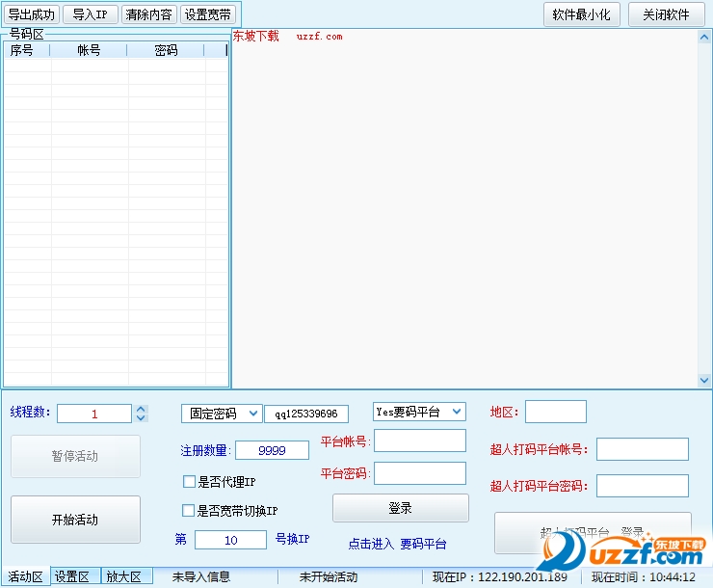Click the 导入IP button
The height and width of the screenshot is (588, 713).
tap(90, 14)
